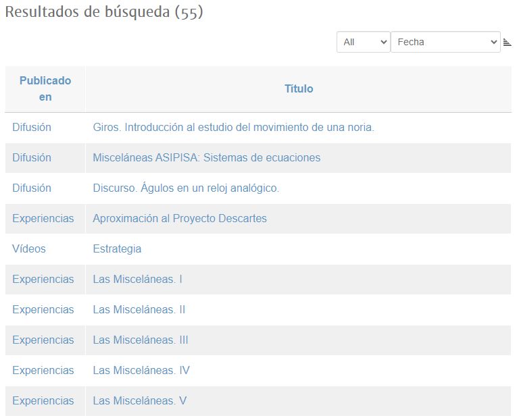Open Discurso. Águlos en un reloj analógico

186,188
